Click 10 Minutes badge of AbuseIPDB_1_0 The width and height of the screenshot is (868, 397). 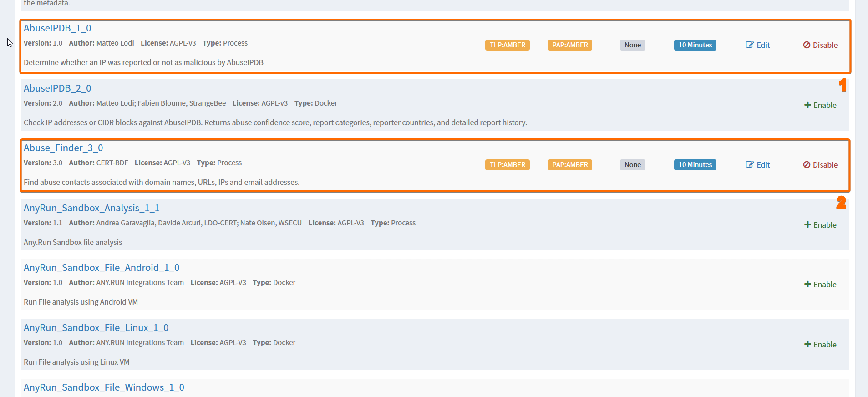(x=695, y=45)
